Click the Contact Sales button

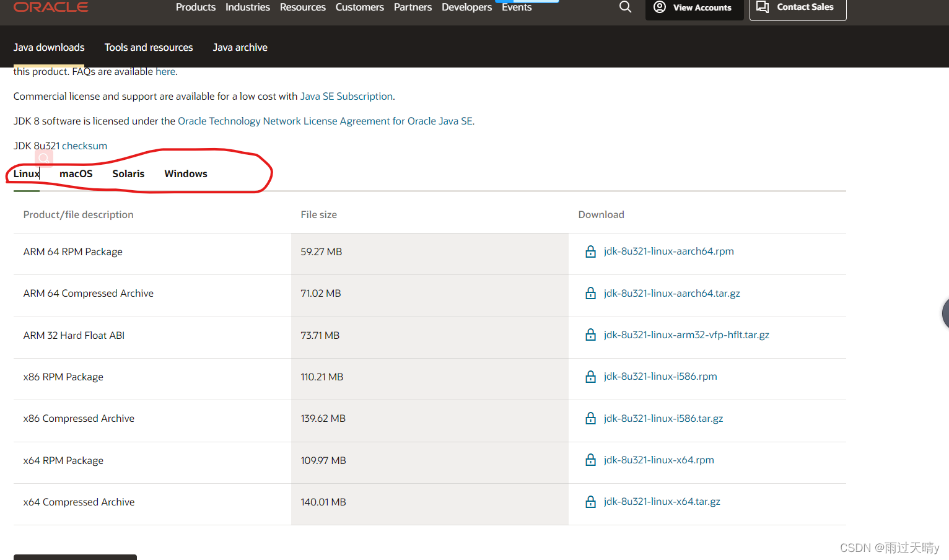pos(798,9)
